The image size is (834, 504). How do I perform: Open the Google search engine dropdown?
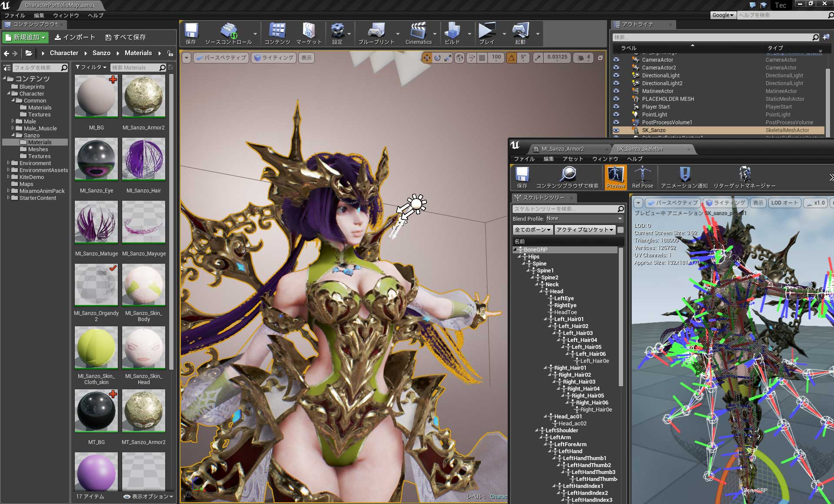click(x=723, y=15)
